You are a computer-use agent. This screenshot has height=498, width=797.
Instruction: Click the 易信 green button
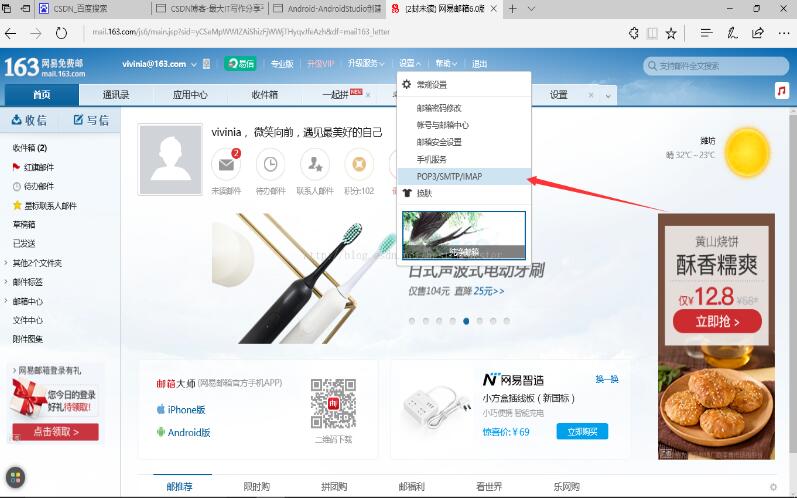click(240, 64)
